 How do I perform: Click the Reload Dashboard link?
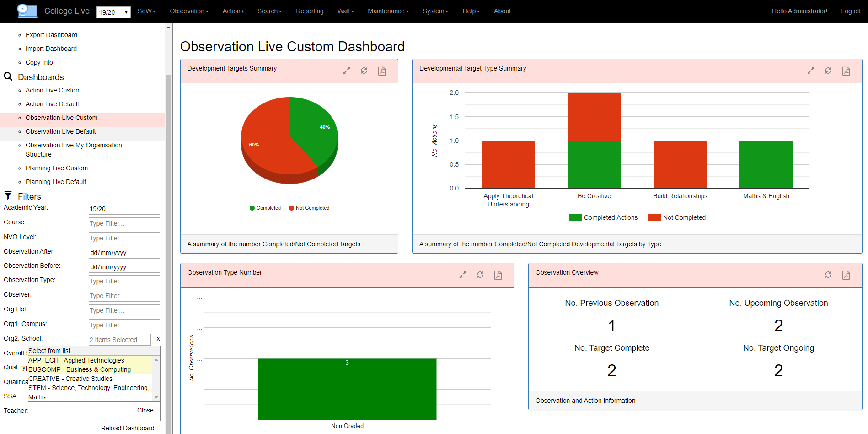tap(128, 428)
